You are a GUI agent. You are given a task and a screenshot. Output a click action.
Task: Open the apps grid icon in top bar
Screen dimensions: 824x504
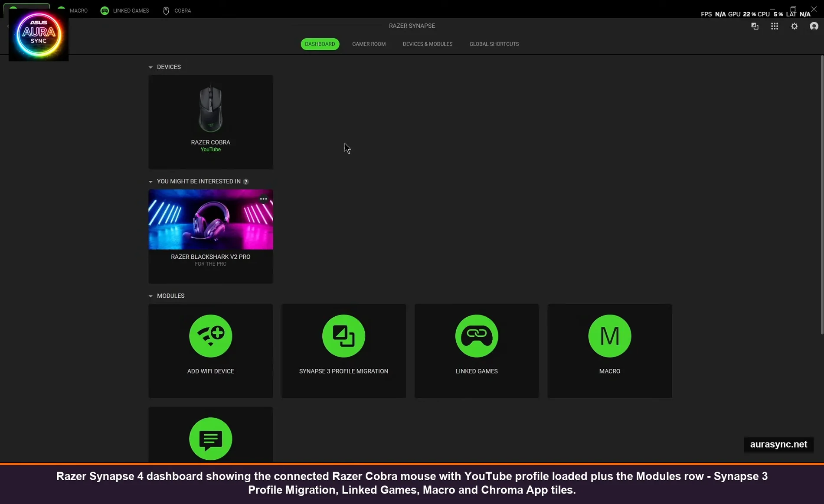(x=775, y=26)
